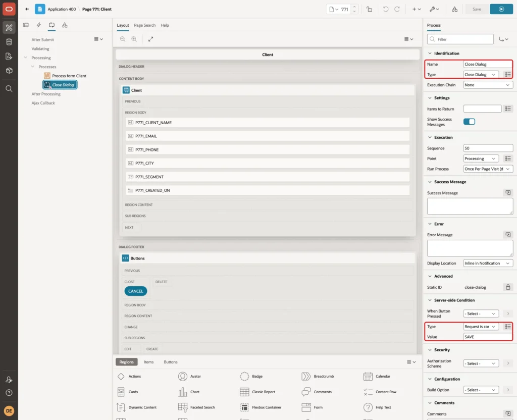Select the Layout tab
Image resolution: width=517 pixels, height=420 pixels.
(123, 25)
